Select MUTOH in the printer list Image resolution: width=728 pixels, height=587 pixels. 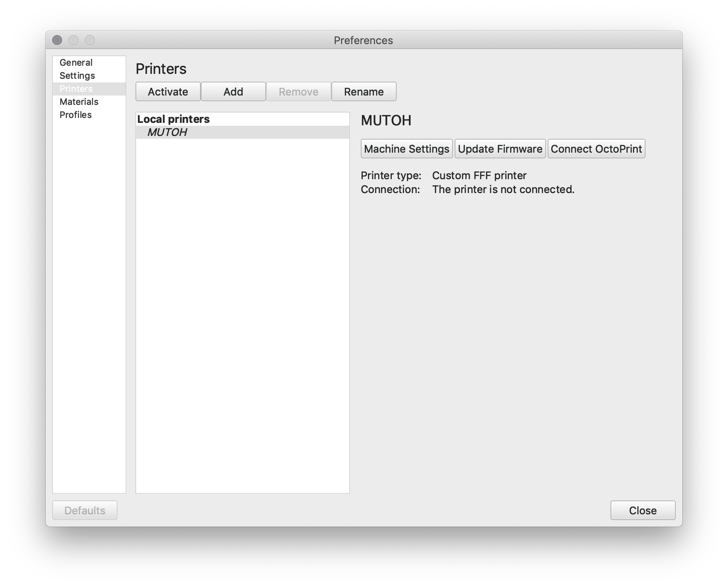[167, 132]
